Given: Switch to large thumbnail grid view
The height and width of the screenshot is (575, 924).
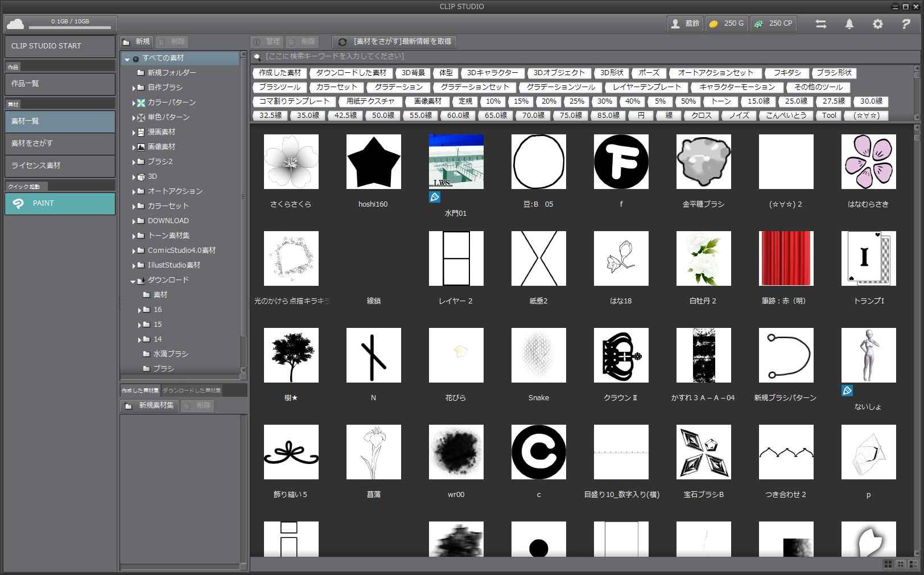Looking at the screenshot, I should point(888,564).
